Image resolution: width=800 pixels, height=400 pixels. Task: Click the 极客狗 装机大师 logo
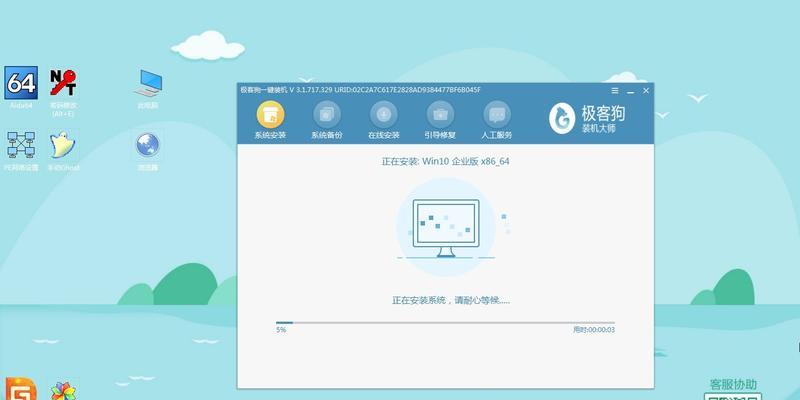click(587, 119)
